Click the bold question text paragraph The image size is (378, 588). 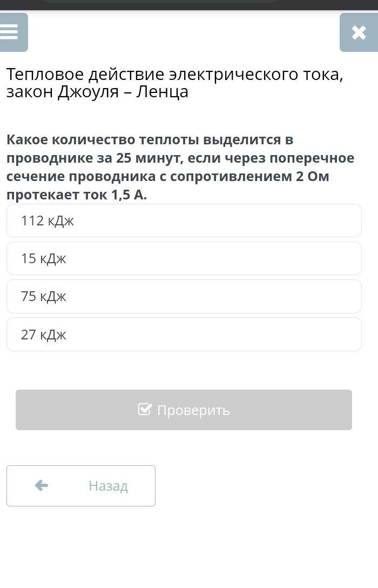pos(180,167)
